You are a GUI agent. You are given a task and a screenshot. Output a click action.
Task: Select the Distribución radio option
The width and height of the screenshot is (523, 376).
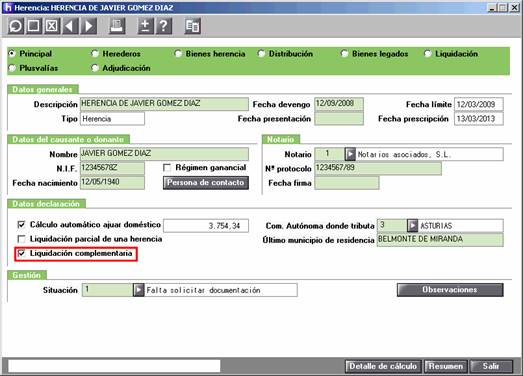261,53
